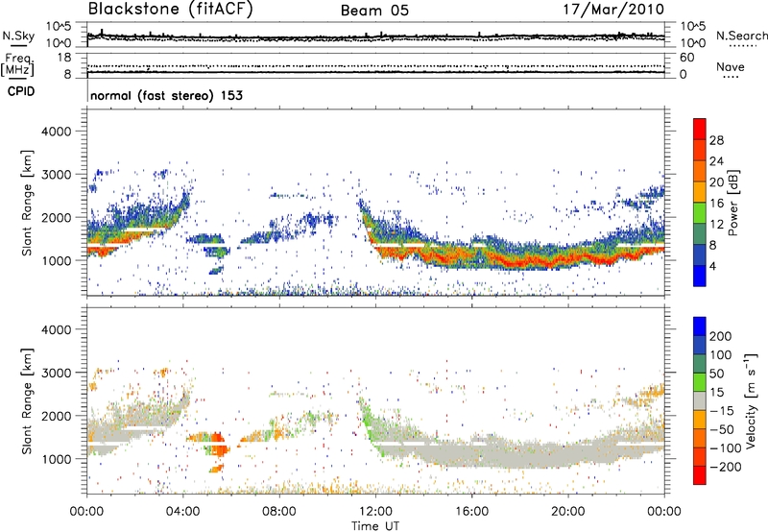768x532 pixels.
Task: Click the '16:00' time tick label
Action: pos(471,512)
